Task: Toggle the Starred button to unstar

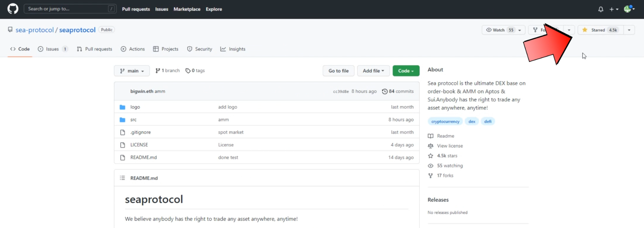Action: [600, 30]
